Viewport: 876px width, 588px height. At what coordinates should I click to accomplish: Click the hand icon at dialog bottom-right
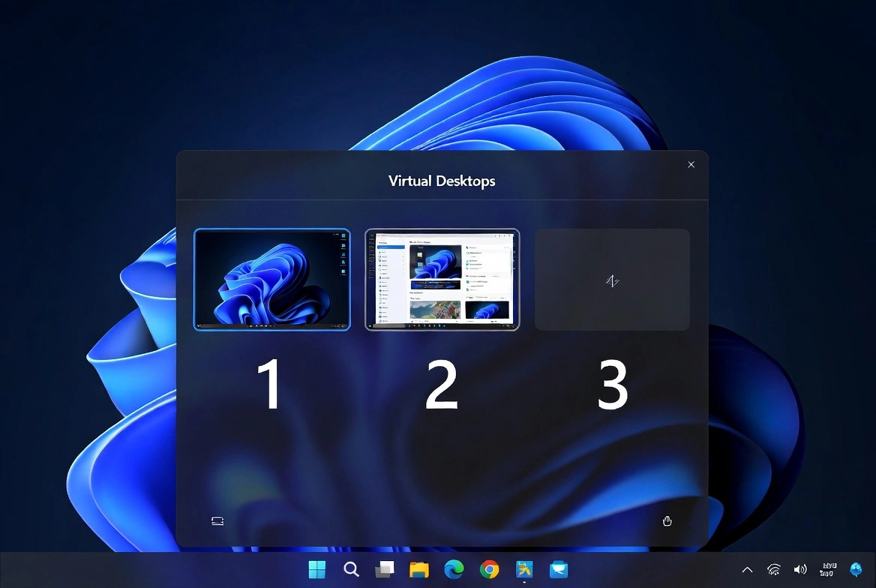tap(667, 520)
